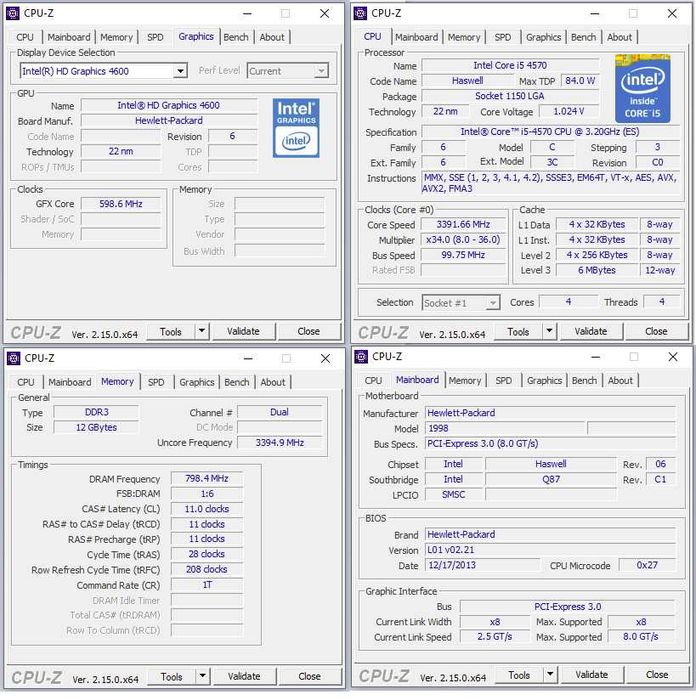Click the CPU-Z app icon in CPU window title bar
This screenshot has width=696, height=699.
[360, 13]
